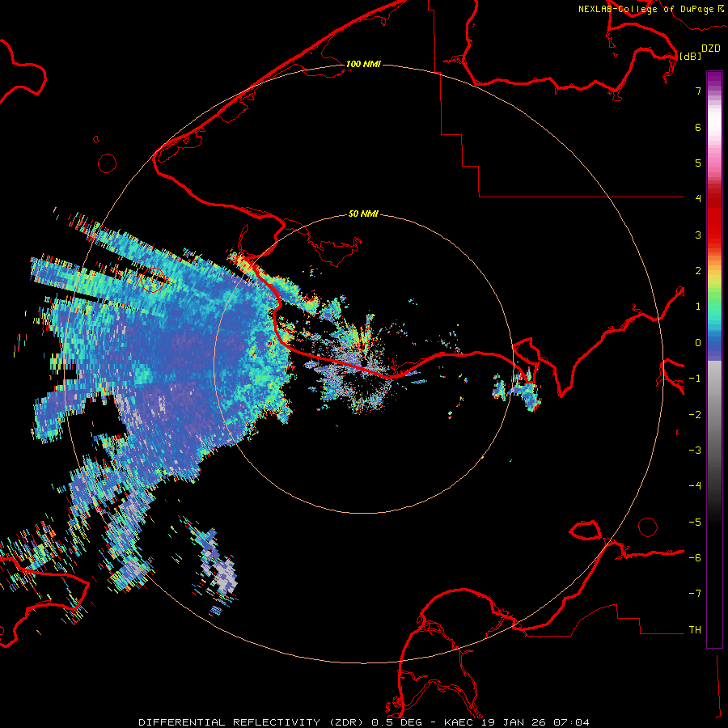This screenshot has width=728, height=728.
Task: Click the 1 value on color scale
Action: [x=698, y=307]
